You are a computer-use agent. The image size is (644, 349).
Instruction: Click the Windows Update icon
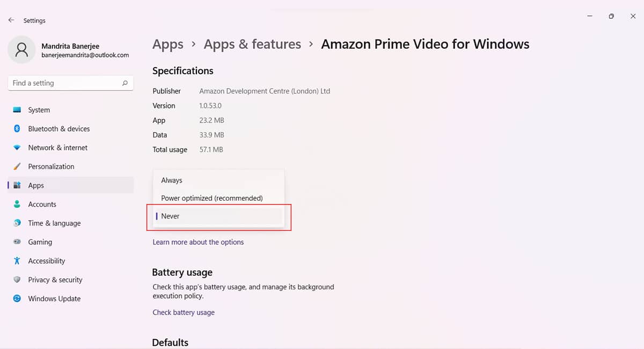16,298
